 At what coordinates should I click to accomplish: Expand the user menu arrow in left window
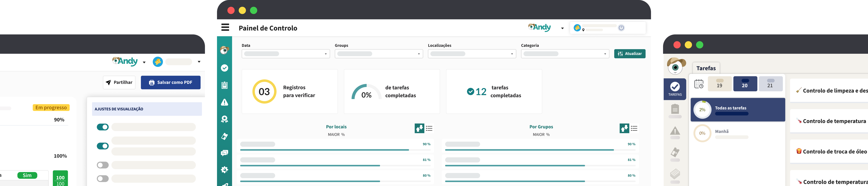[199, 62]
